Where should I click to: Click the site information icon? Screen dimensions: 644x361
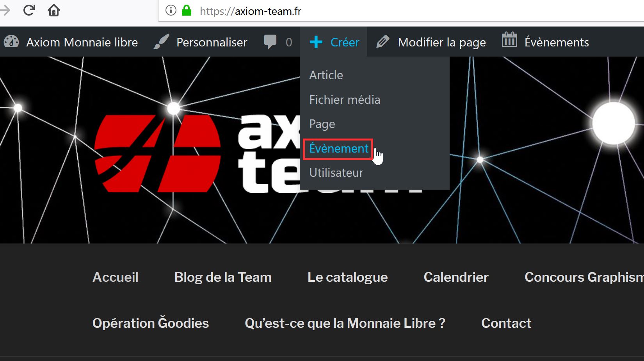pyautogui.click(x=171, y=11)
